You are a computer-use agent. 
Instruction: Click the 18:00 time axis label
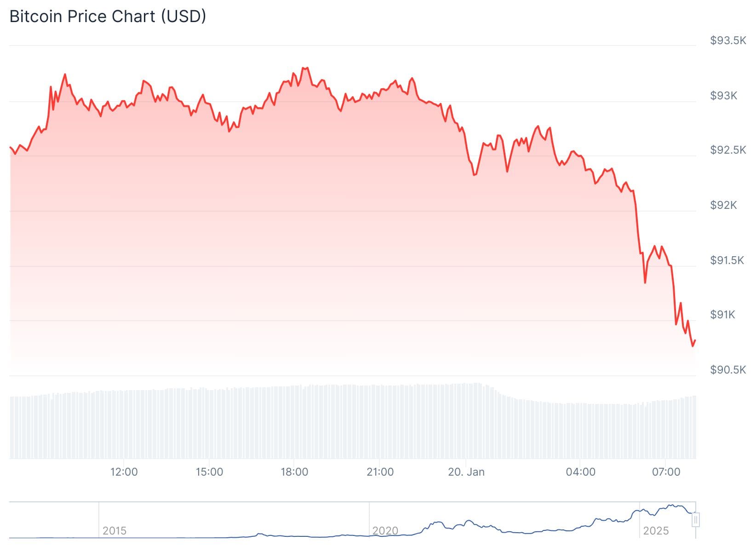[295, 472]
